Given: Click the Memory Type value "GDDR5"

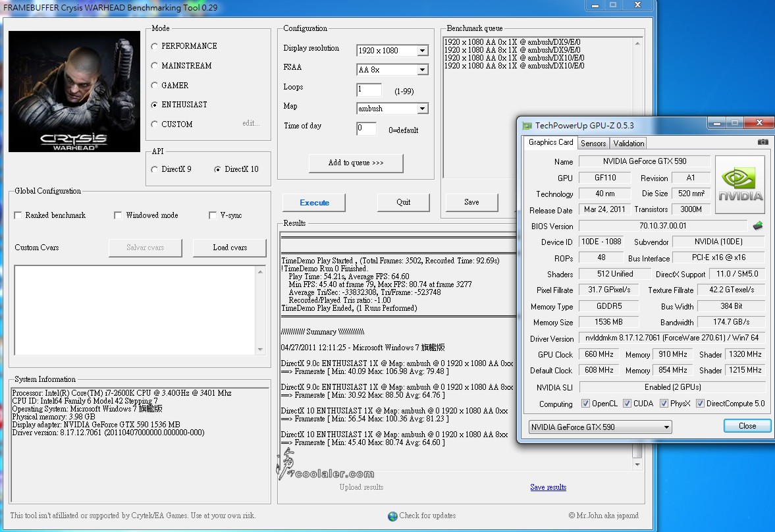Looking at the screenshot, I should pos(609,306).
